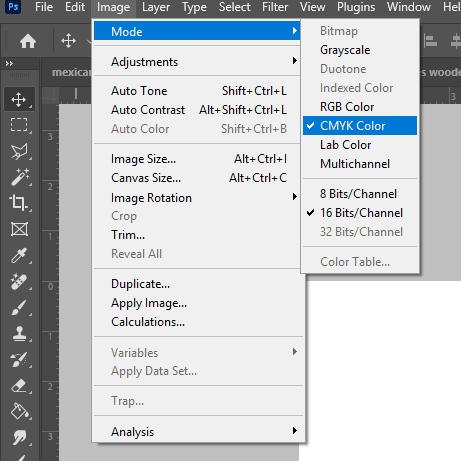Open the View menu
Image resolution: width=461 pixels, height=461 pixels.
tap(312, 7)
